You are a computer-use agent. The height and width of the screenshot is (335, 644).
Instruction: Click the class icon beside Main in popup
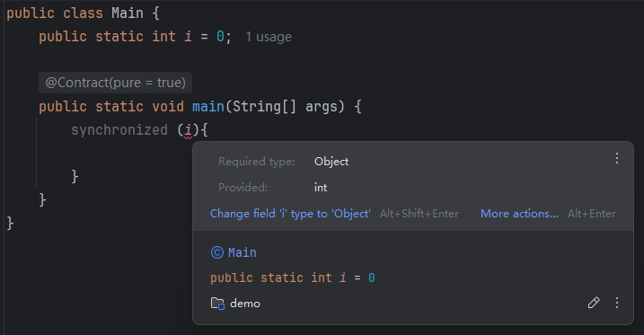216,252
